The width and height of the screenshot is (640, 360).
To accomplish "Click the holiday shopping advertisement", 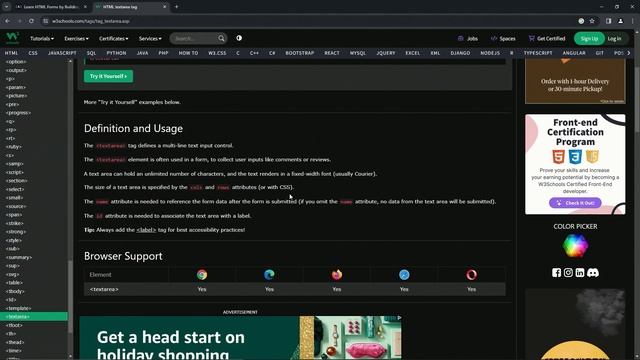I will pos(240,338).
